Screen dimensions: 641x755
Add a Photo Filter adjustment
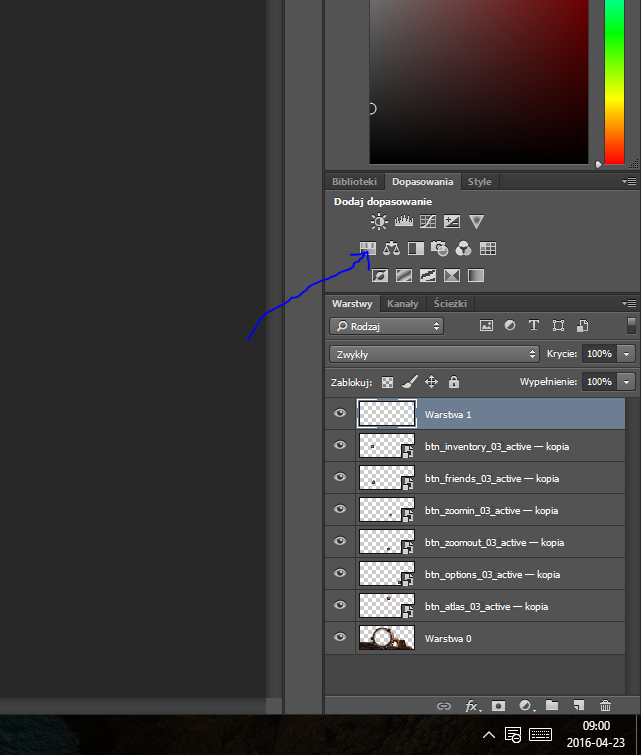(439, 248)
